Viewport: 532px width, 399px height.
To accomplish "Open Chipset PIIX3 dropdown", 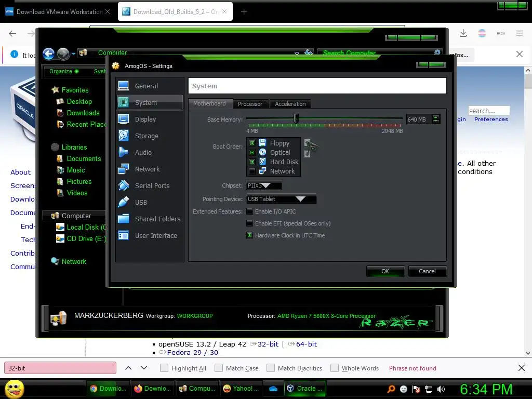I will click(x=264, y=185).
